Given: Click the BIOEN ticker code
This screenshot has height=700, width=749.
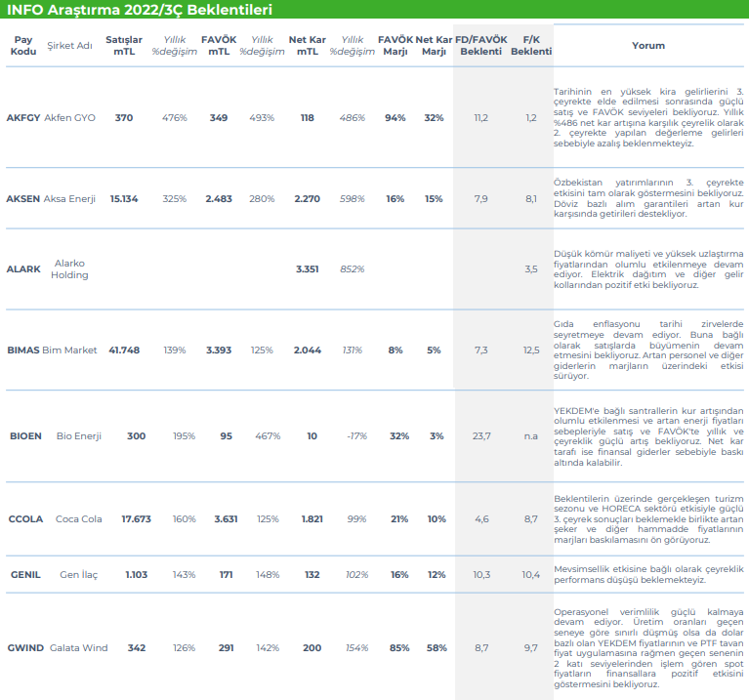Looking at the screenshot, I should (25, 436).
